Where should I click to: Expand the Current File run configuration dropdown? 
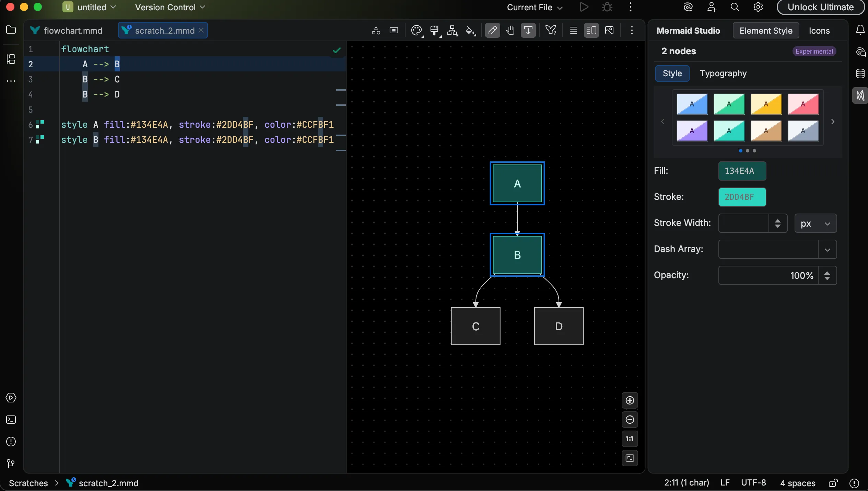(x=534, y=7)
